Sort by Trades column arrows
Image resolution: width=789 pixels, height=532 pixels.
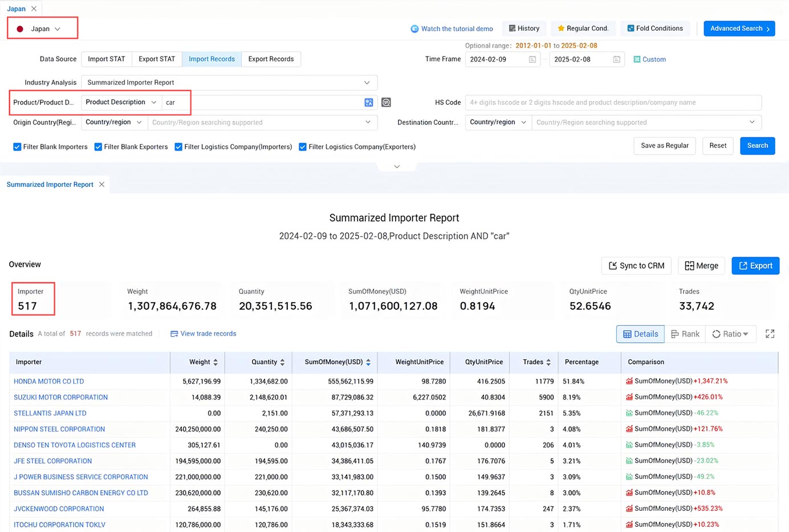[x=548, y=362]
